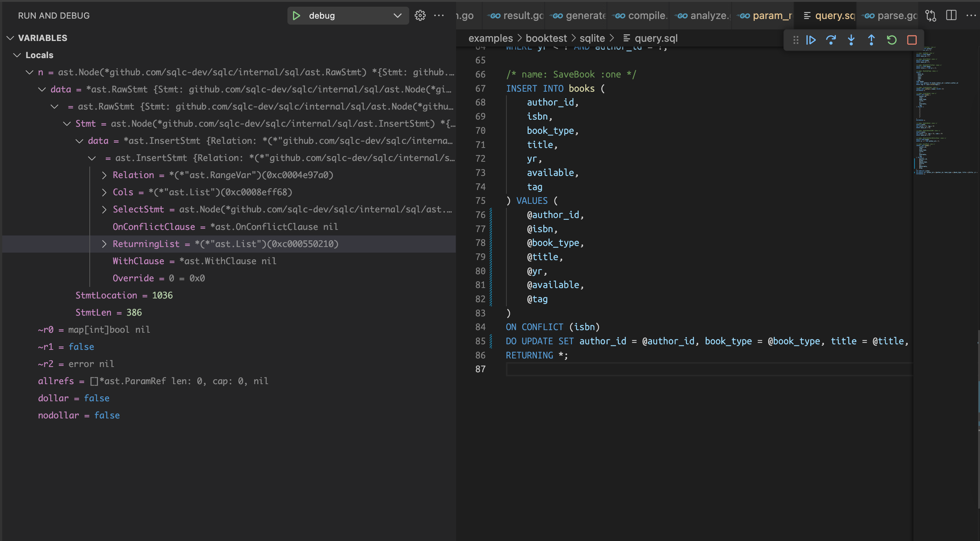Open Run and Debug more actions menu

click(x=439, y=16)
